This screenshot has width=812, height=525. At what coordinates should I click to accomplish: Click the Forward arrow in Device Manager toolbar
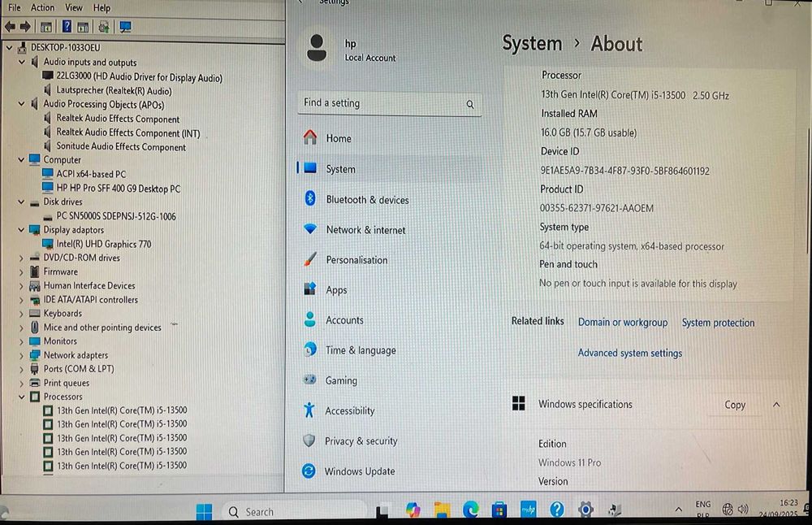tap(25, 27)
